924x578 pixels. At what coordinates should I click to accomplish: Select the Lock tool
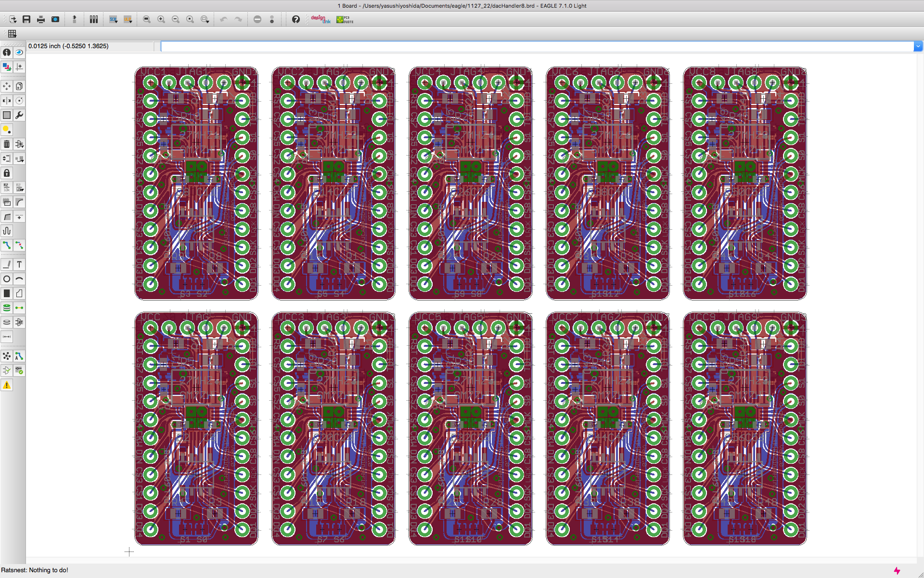[x=7, y=173]
